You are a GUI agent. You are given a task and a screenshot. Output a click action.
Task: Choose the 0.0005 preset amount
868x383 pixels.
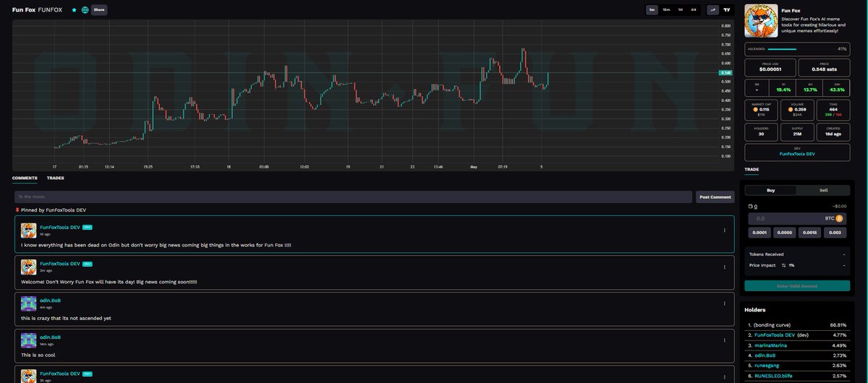pyautogui.click(x=784, y=233)
